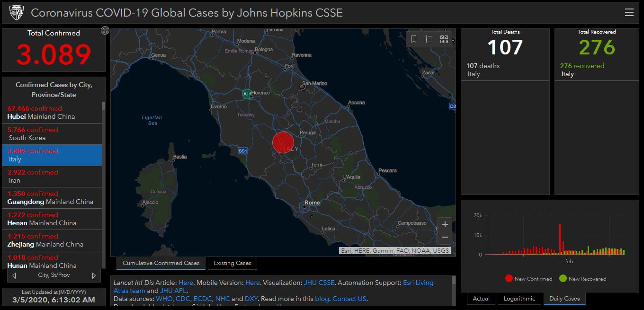This screenshot has height=310, width=644.
Task: Show the map legend
Action: 429,39
